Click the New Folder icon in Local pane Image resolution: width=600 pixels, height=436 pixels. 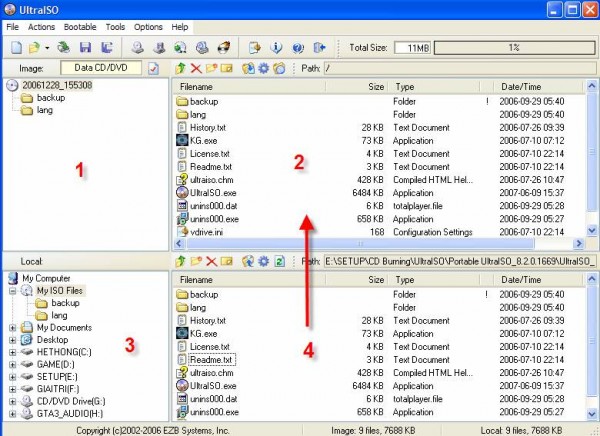coord(196,261)
